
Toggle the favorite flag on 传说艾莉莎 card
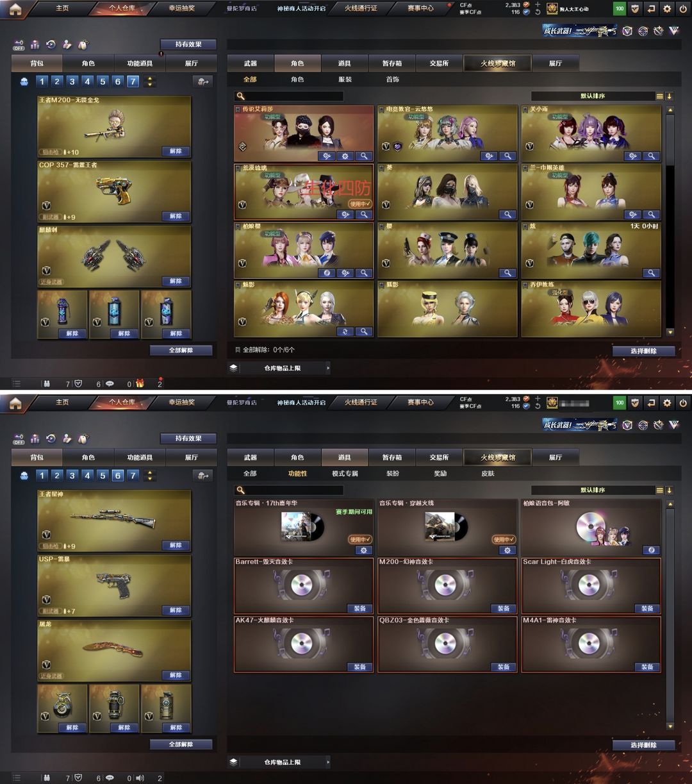[x=238, y=110]
